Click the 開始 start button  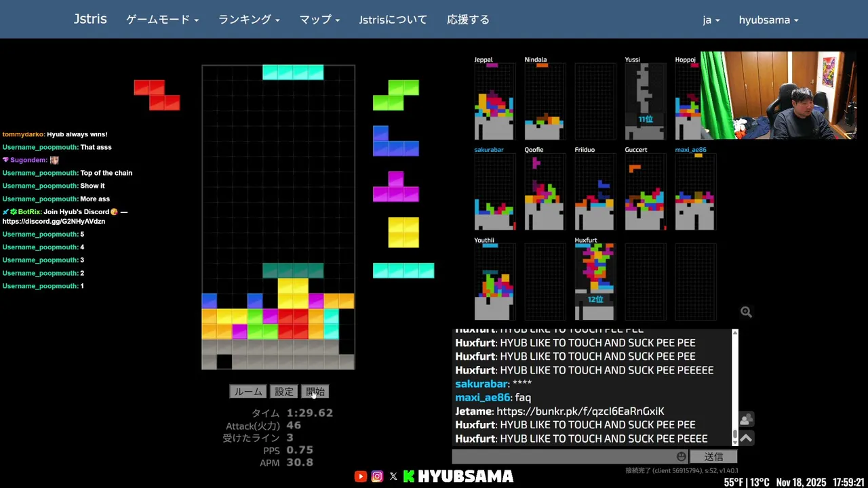pos(315,392)
